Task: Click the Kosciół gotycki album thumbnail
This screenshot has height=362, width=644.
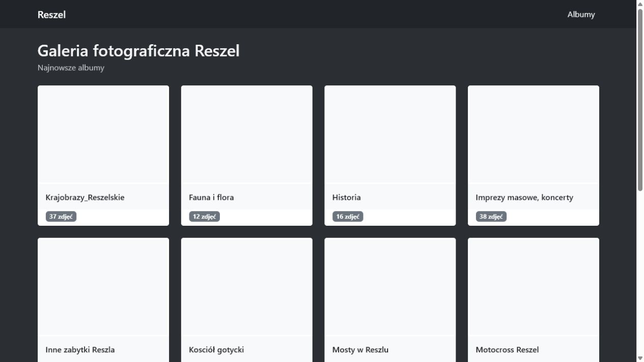Action: pyautogui.click(x=247, y=287)
